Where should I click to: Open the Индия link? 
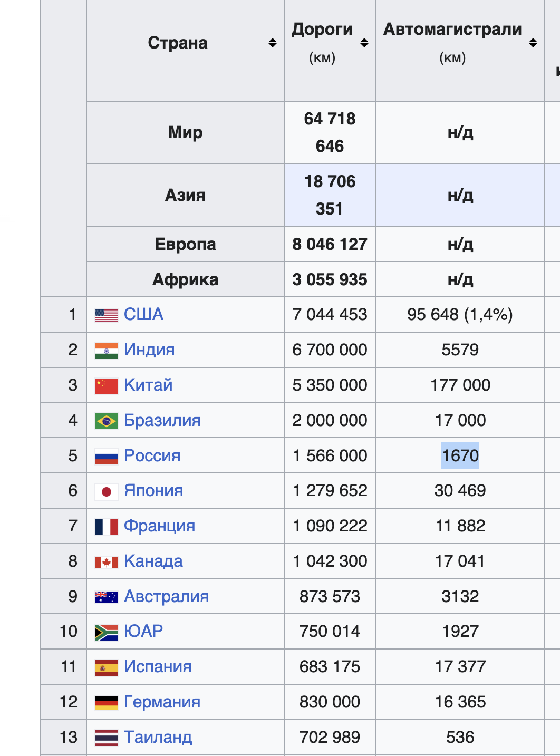(x=150, y=350)
